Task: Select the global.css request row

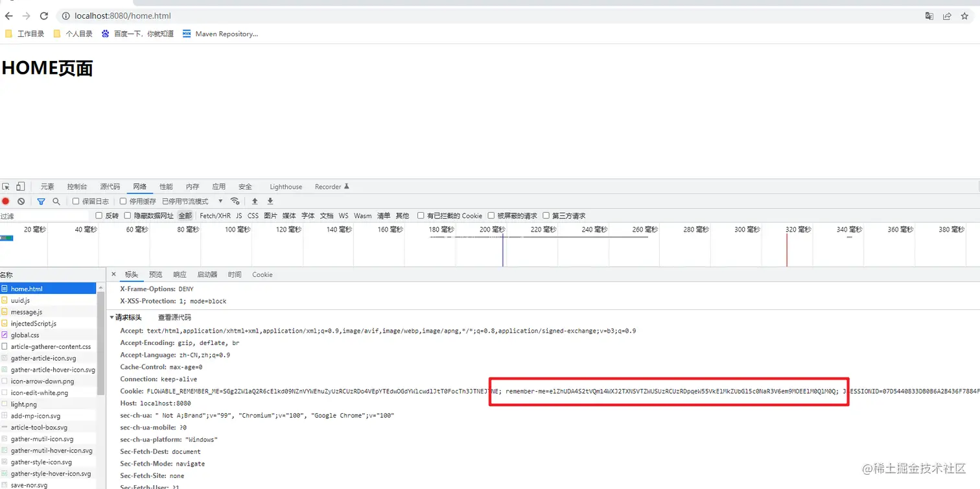Action: (48, 335)
